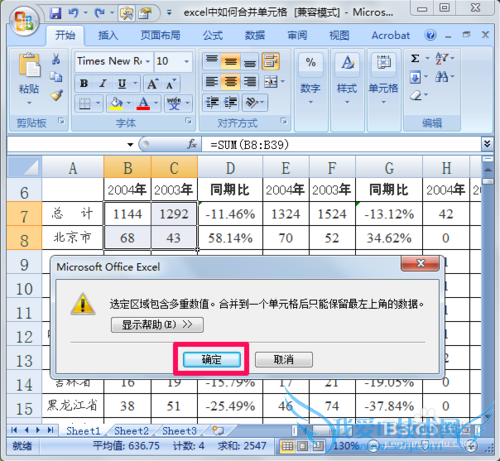Image resolution: width=500 pixels, height=461 pixels.
Task: Increase font size with large A
Action: click(152, 84)
